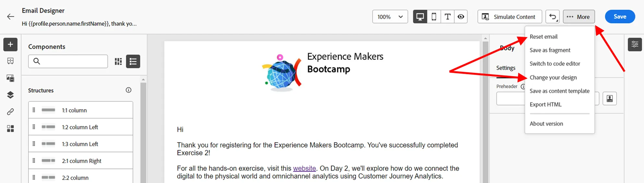The height and width of the screenshot is (183, 644).
Task: Open the links panel icon in sidebar
Action: pyautogui.click(x=10, y=112)
